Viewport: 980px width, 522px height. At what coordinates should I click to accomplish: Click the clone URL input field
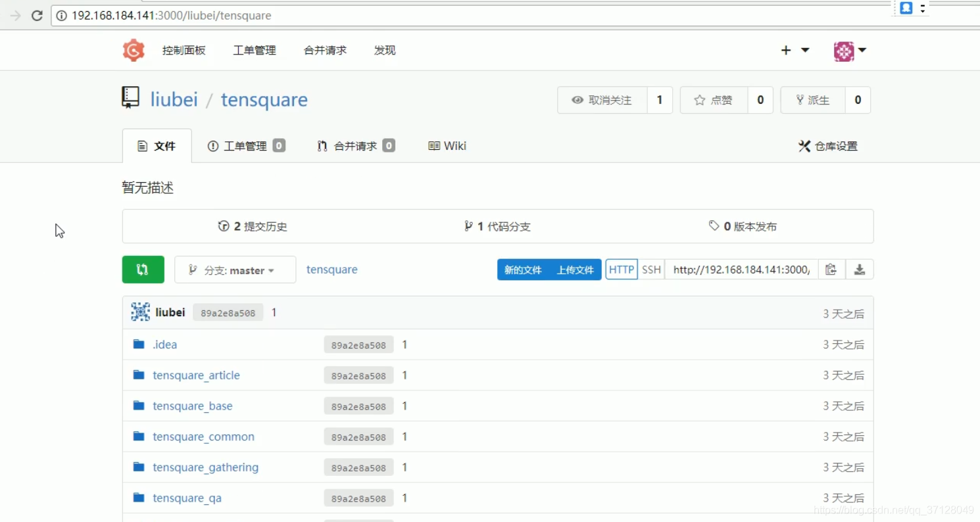coord(741,270)
